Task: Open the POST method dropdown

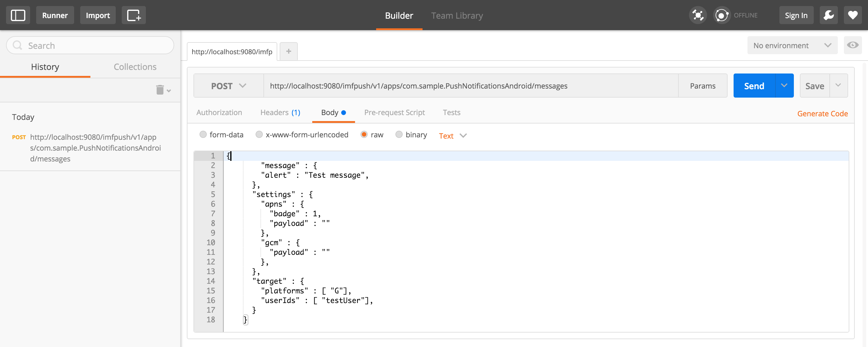Action: pyautogui.click(x=228, y=86)
